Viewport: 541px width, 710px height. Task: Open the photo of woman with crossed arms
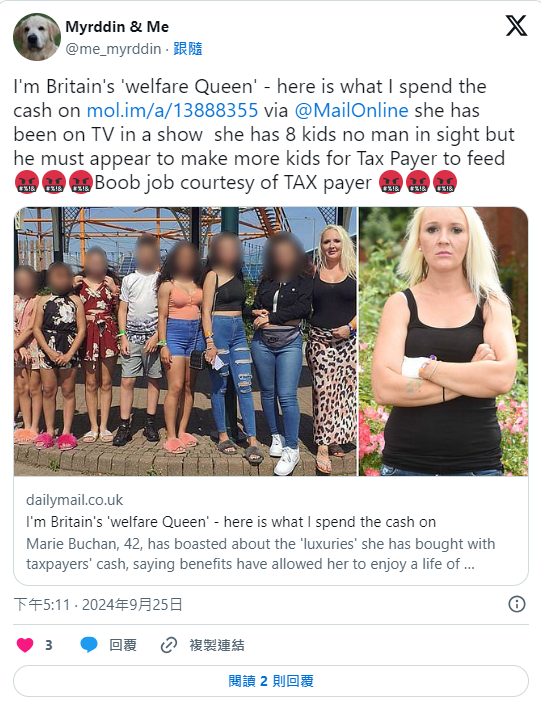444,341
